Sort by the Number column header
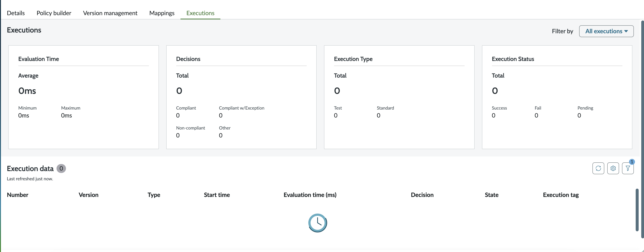This screenshot has height=252, width=644. [x=18, y=195]
